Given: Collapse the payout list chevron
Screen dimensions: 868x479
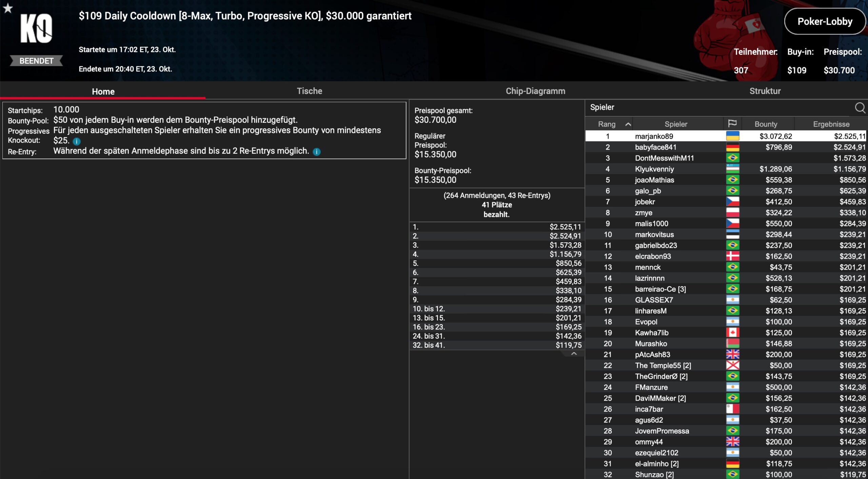Looking at the screenshot, I should click(574, 354).
